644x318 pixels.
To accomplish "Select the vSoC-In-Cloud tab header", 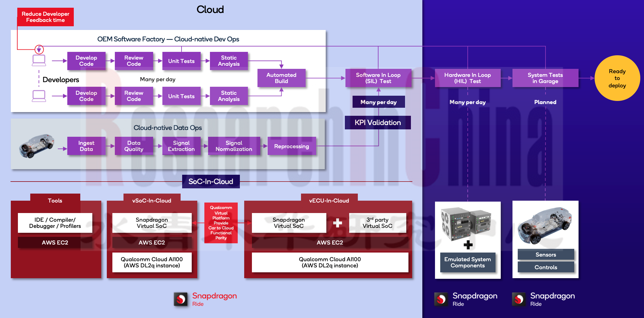I will pyautogui.click(x=152, y=200).
